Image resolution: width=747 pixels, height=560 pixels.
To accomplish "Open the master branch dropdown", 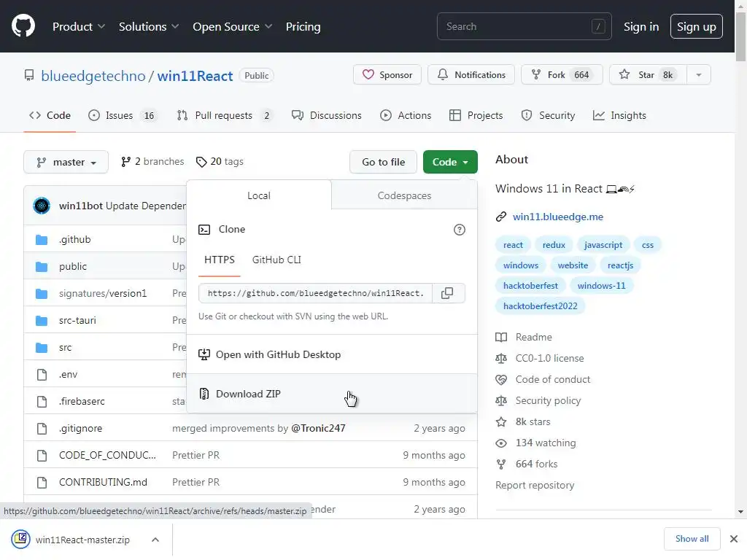I will [66, 163].
